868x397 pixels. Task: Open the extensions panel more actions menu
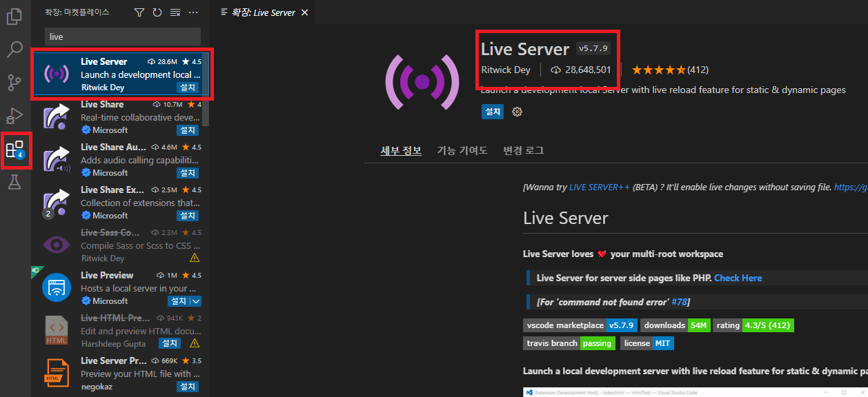tap(193, 12)
